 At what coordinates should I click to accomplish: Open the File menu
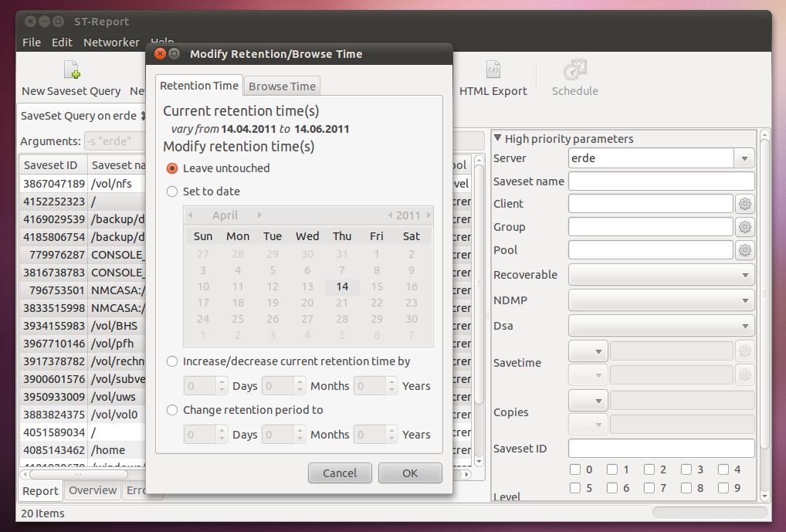32,42
